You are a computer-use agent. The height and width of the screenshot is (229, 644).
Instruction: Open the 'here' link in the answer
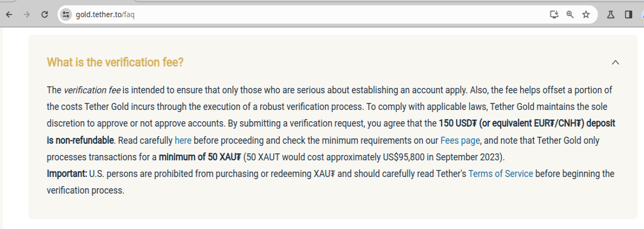coord(183,141)
